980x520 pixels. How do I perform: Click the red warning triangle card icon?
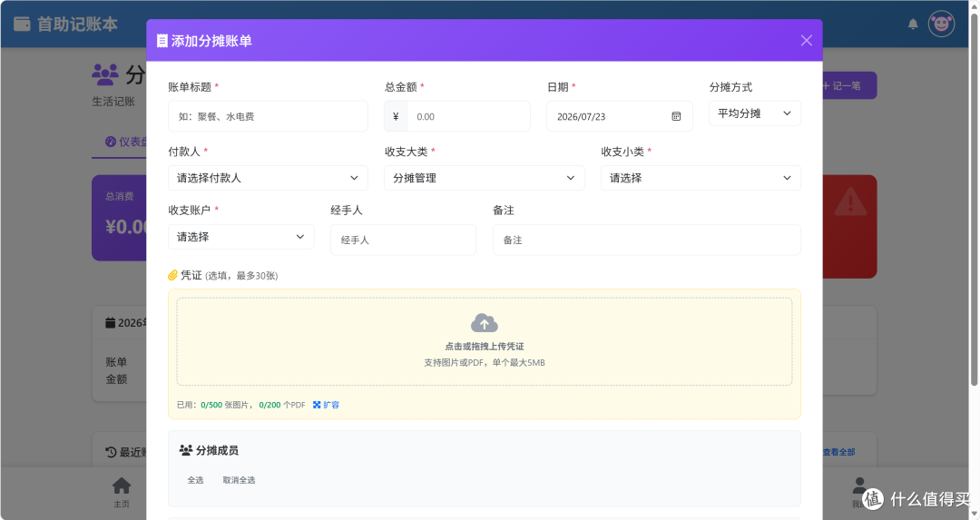coord(850,201)
